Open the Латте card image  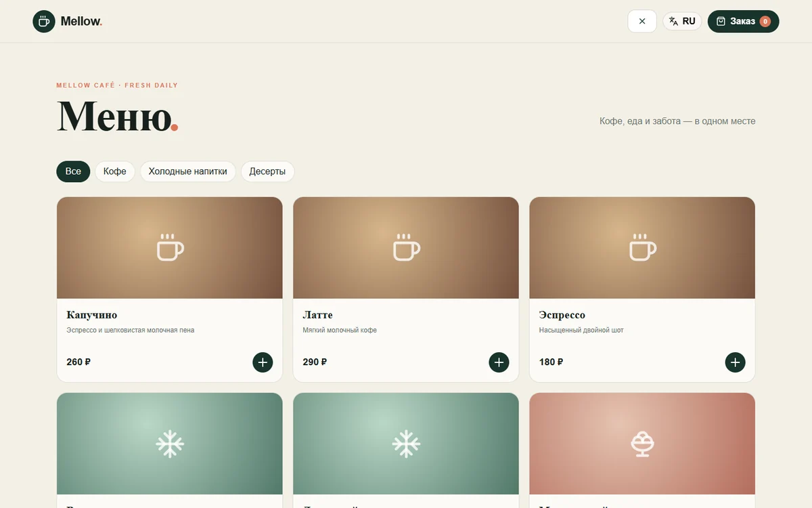tap(406, 248)
